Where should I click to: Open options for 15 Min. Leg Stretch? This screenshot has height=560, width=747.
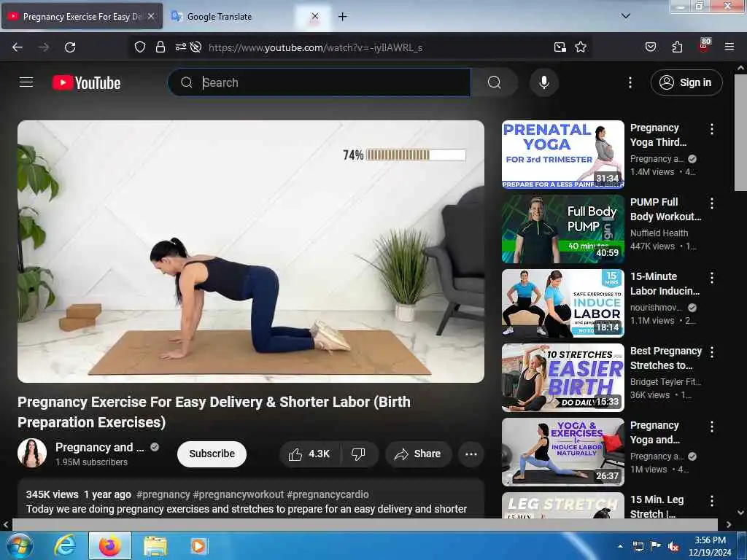(x=711, y=501)
